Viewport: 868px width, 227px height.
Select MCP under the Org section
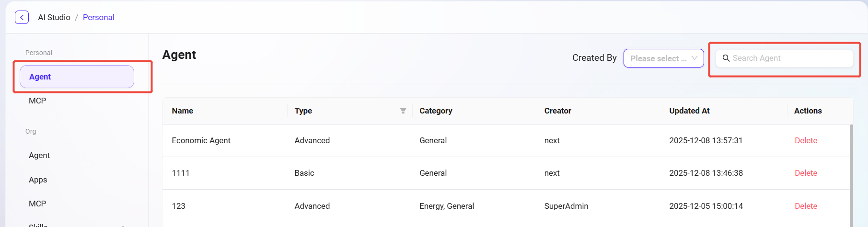[x=37, y=204]
